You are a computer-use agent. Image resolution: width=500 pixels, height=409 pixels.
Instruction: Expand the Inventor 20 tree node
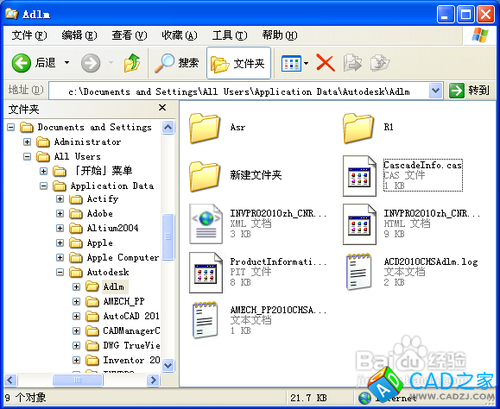(76, 360)
